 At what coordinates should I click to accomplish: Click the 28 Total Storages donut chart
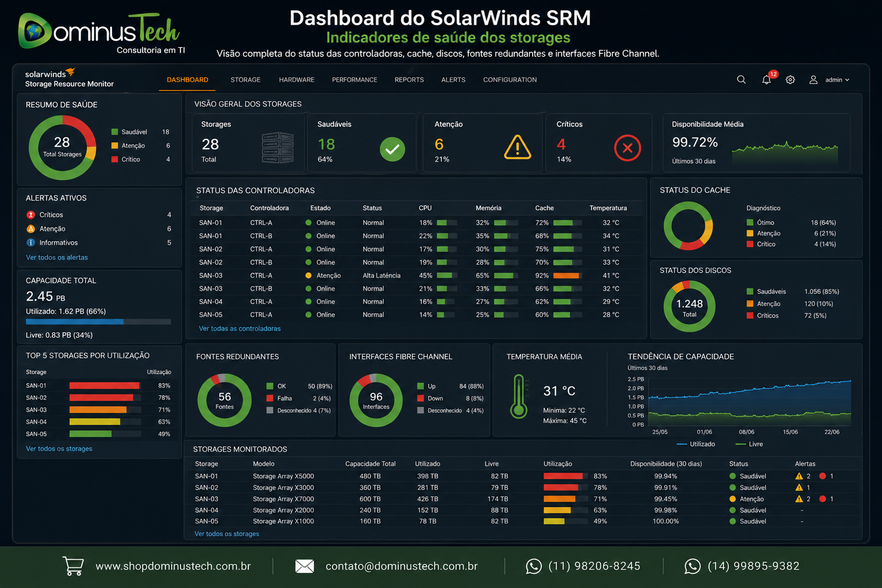pos(63,148)
